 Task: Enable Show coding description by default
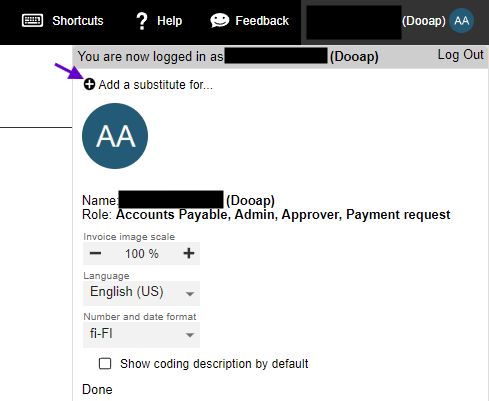pyautogui.click(x=105, y=363)
